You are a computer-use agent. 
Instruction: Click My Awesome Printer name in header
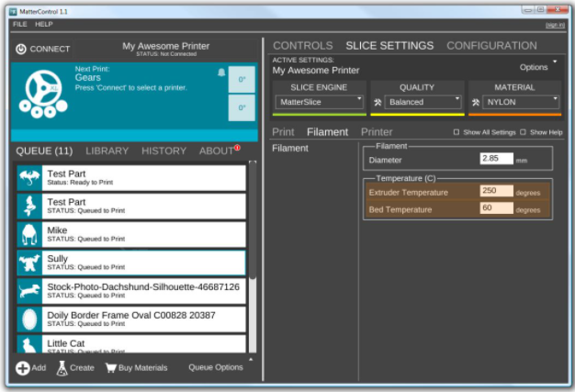pyautogui.click(x=165, y=46)
